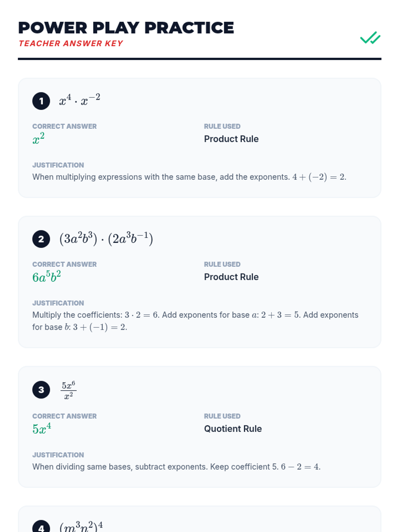Click the subtract exponents justification text
Image resolution: width=399 pixels, height=532 pixels.
(x=176, y=467)
